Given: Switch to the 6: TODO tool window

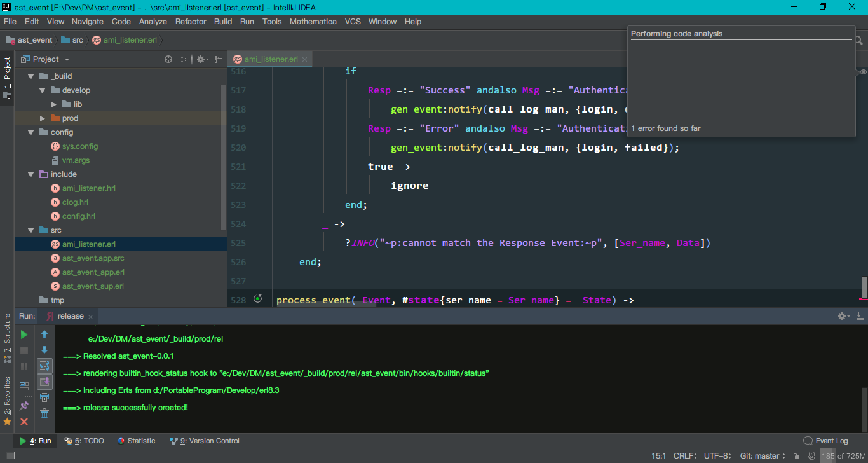Looking at the screenshot, I should tap(84, 441).
